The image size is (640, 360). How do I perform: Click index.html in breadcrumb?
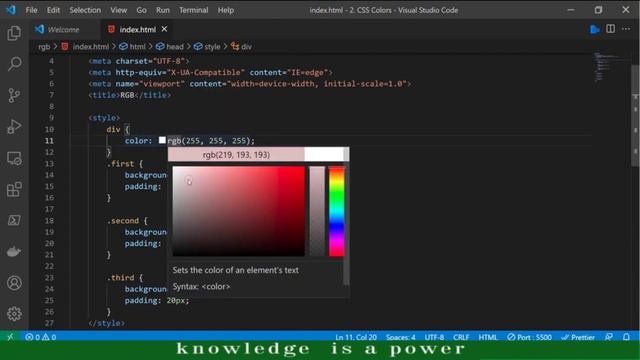click(90, 47)
